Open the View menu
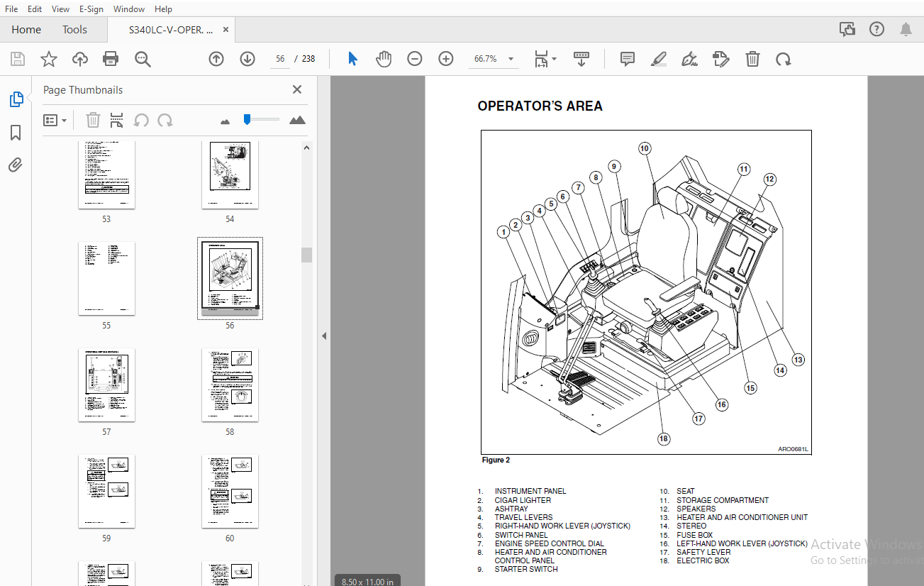924x586 pixels. coord(60,9)
